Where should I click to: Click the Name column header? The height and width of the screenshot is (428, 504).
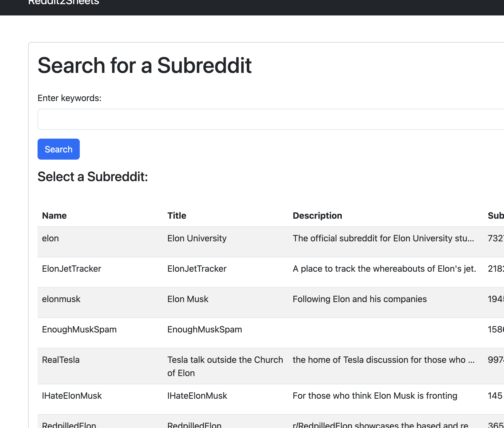(54, 215)
